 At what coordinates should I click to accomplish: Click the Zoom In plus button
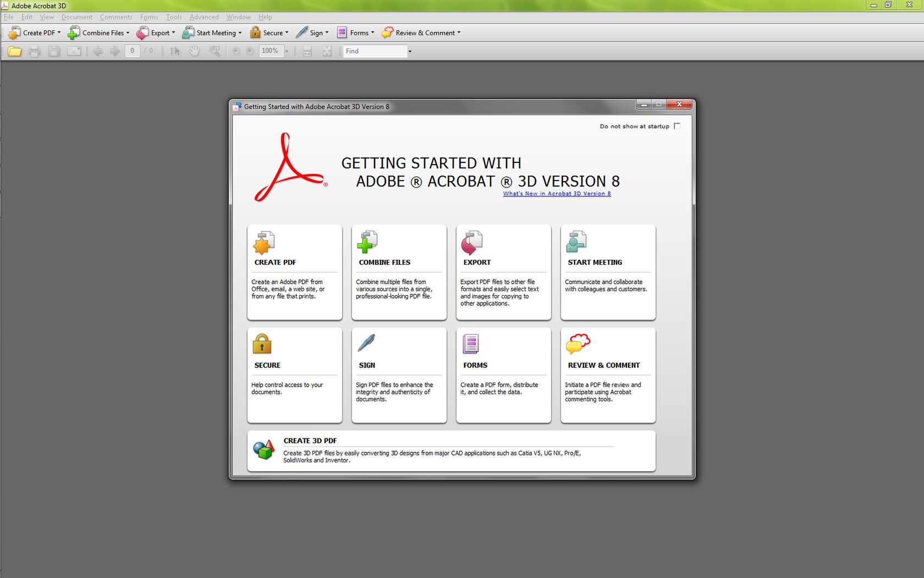click(250, 51)
